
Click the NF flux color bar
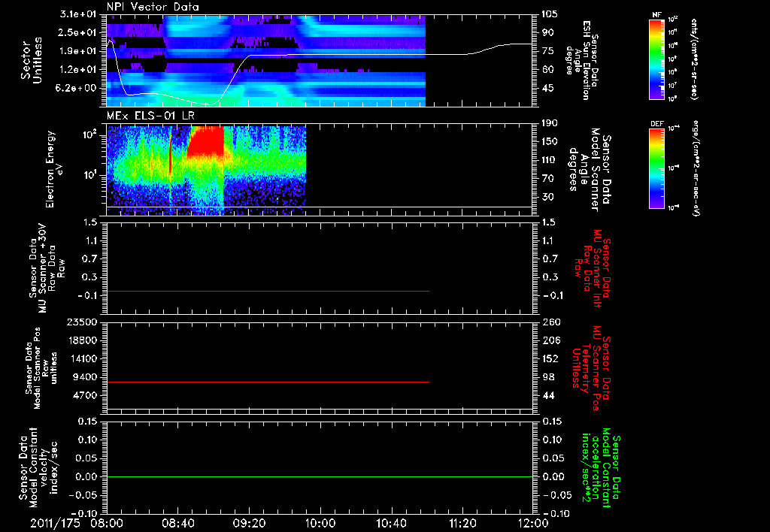(x=657, y=59)
